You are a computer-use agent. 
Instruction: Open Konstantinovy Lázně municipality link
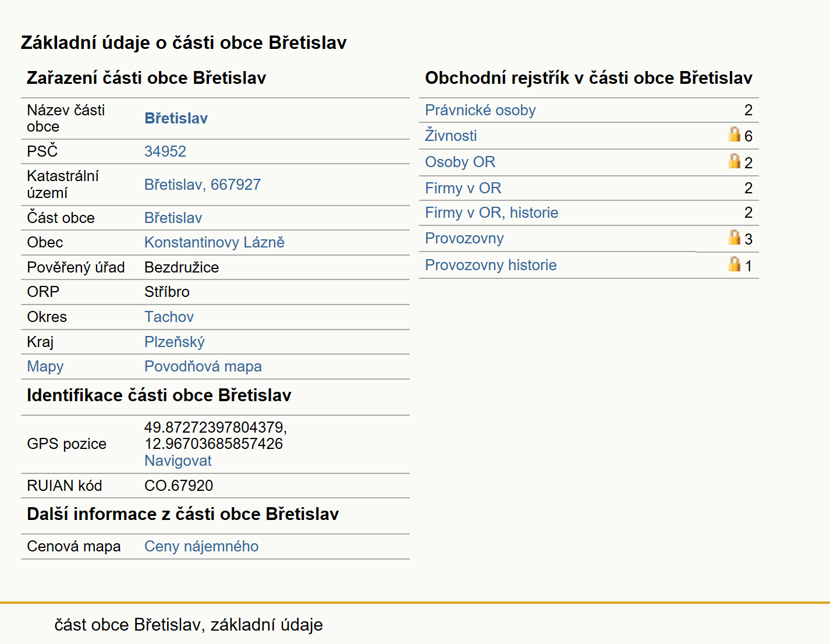(x=214, y=242)
